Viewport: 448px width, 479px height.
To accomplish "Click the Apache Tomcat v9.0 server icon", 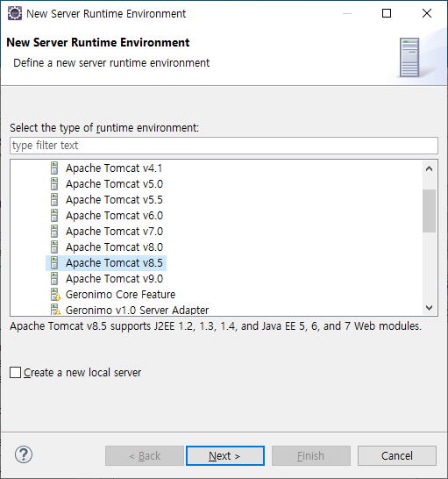I will pos(54,279).
